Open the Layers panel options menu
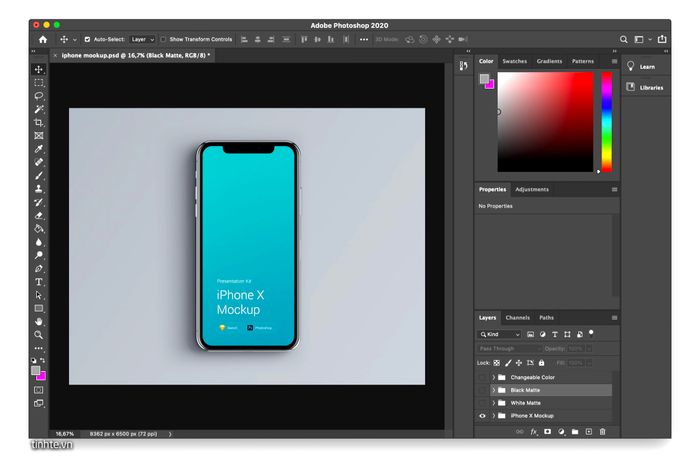 click(x=614, y=318)
